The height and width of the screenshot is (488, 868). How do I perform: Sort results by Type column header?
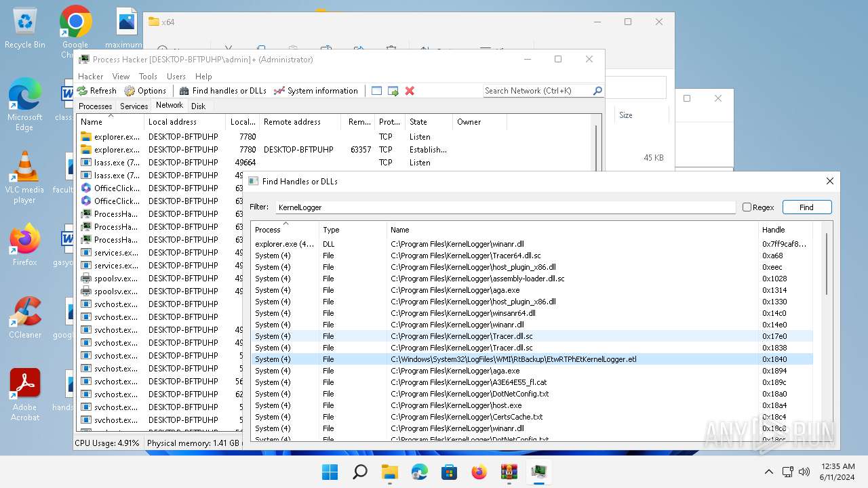(353, 229)
